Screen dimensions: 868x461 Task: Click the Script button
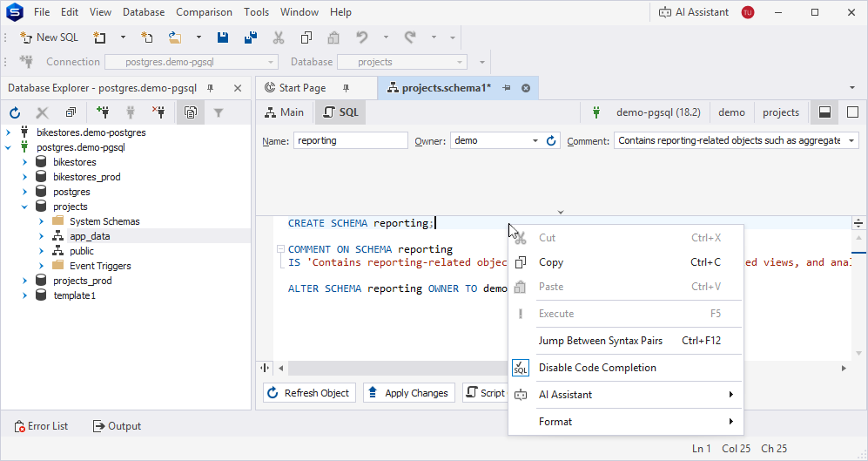tap(485, 393)
